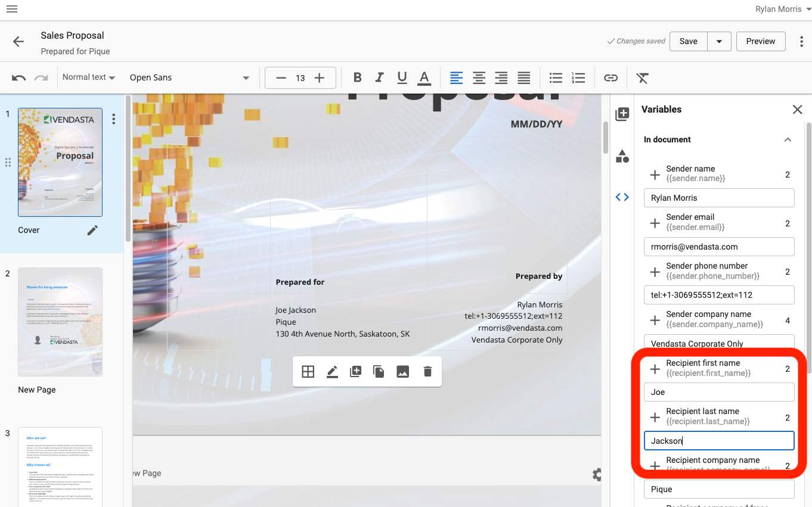Image resolution: width=812 pixels, height=507 pixels.
Task: Align text center
Action: pyautogui.click(x=479, y=77)
